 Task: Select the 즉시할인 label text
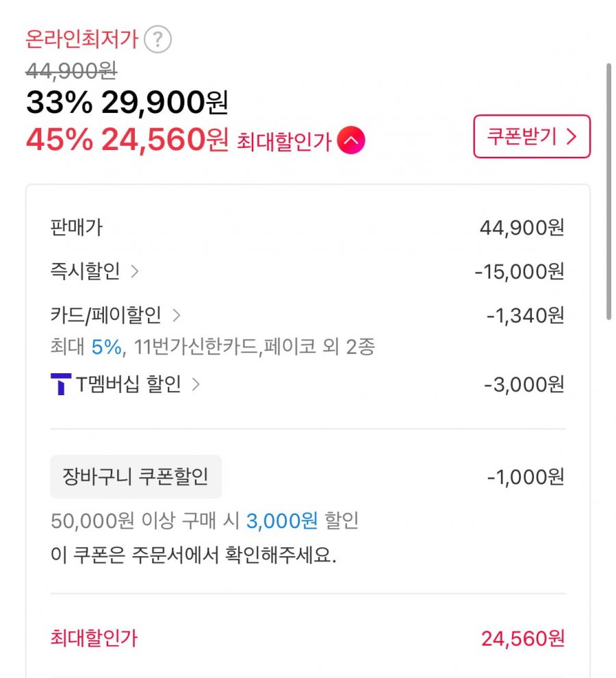click(85, 272)
